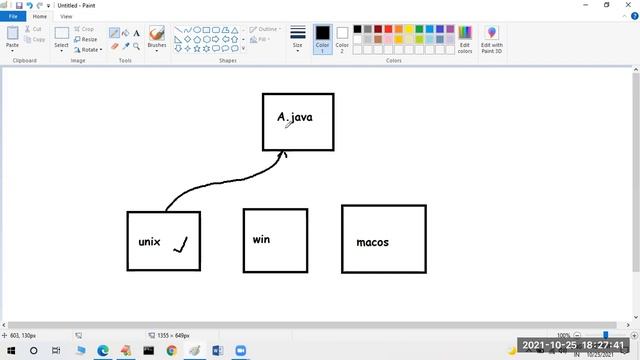Click the Save icon in title bar
This screenshot has height=360, width=640.
click(19, 5)
